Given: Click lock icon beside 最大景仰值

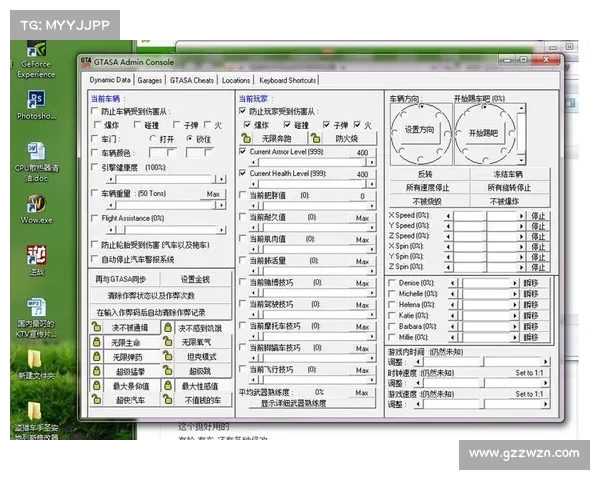Looking at the screenshot, I should [96, 385].
